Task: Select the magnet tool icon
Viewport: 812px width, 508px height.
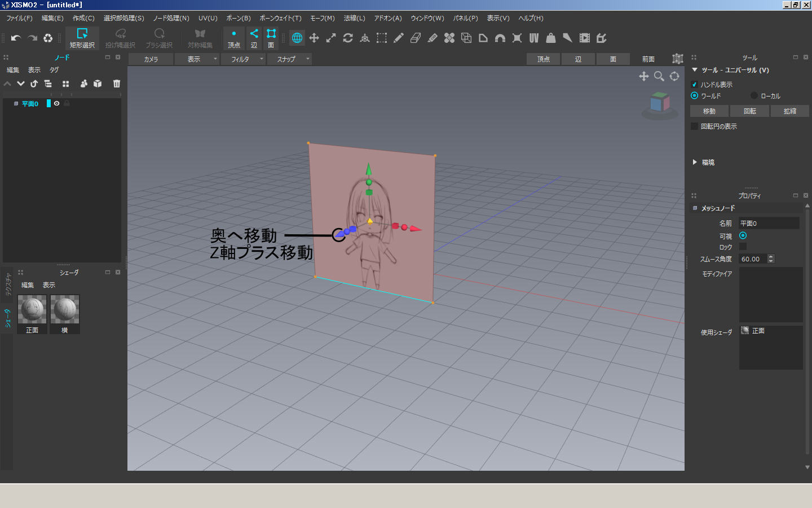Action: (500, 38)
